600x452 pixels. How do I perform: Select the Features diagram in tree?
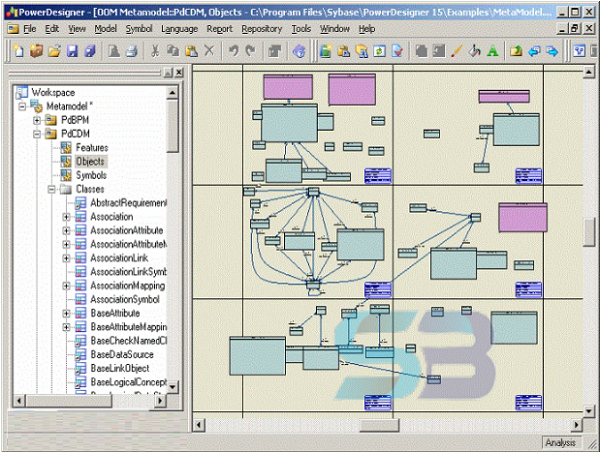pos(92,148)
